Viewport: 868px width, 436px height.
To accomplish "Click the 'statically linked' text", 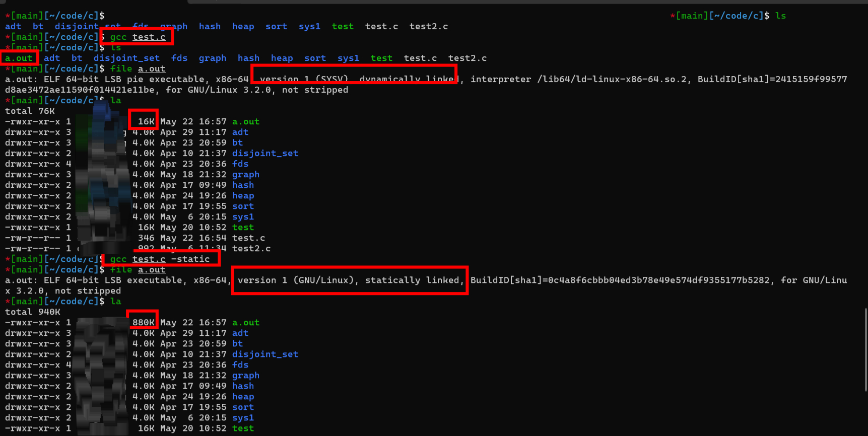I will (x=412, y=280).
